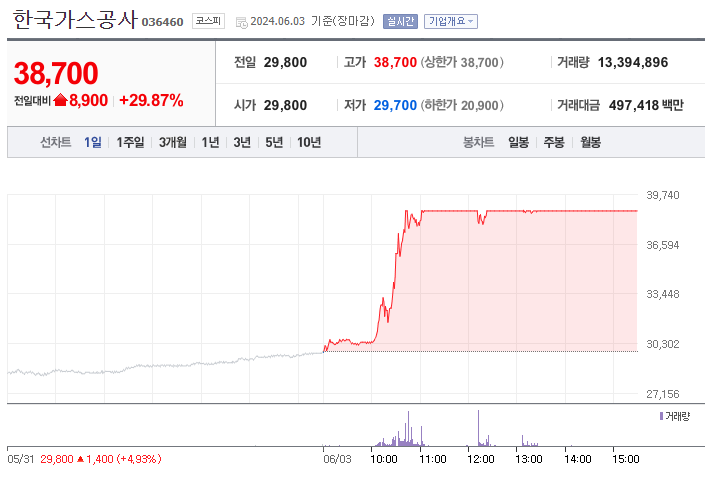Image resolution: width=705 pixels, height=477 pixels.
Task: Click the 하한가 20,900 text
Action: pyautogui.click(x=462, y=105)
